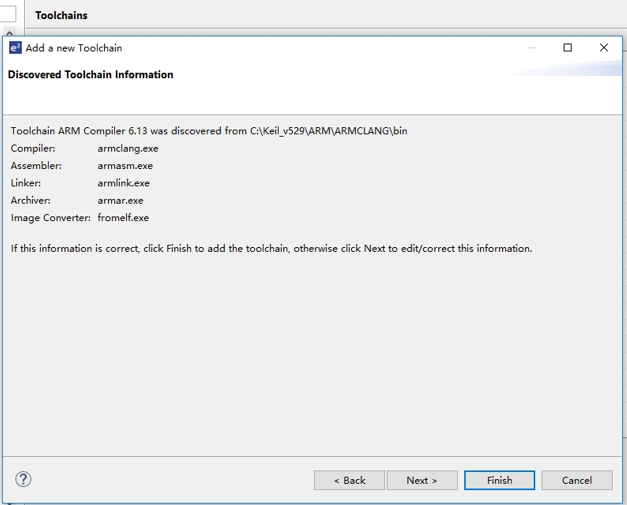The width and height of the screenshot is (627, 505).
Task: Click the Toolchains heading in background window
Action: [x=61, y=15]
